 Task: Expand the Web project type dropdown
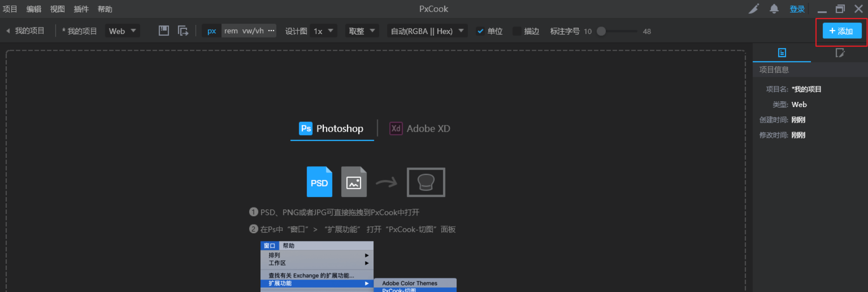coord(123,31)
